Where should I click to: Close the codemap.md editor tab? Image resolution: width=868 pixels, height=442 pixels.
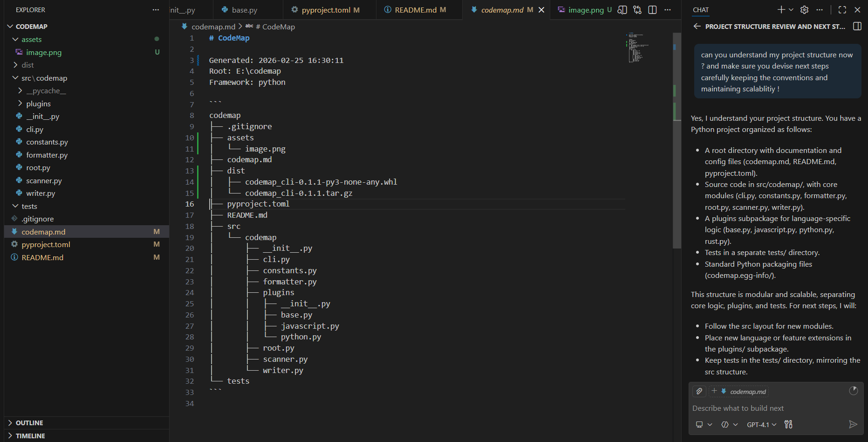pos(541,10)
